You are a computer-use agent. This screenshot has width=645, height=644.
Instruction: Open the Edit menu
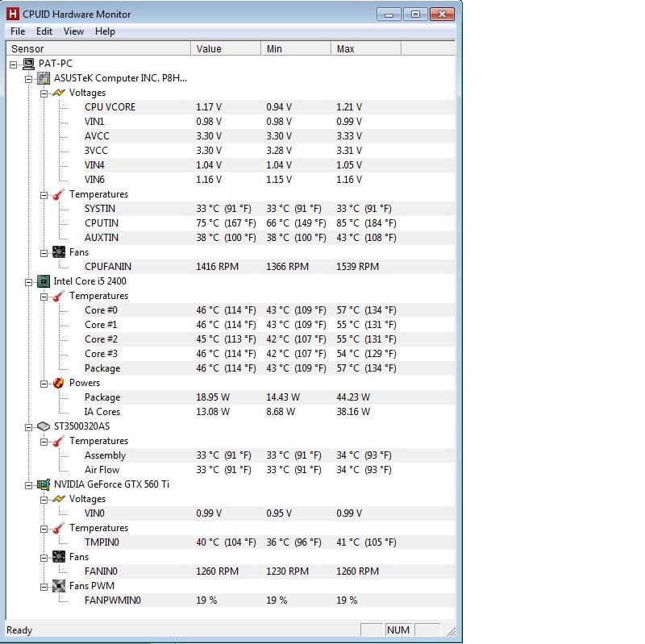point(44,31)
